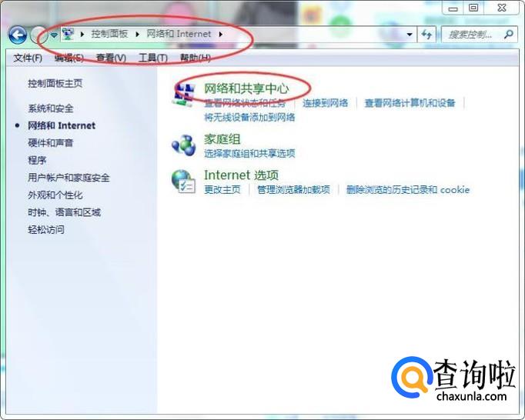The image size is (525, 420).
Task: Click the search magnifier icon
Action: click(508, 34)
